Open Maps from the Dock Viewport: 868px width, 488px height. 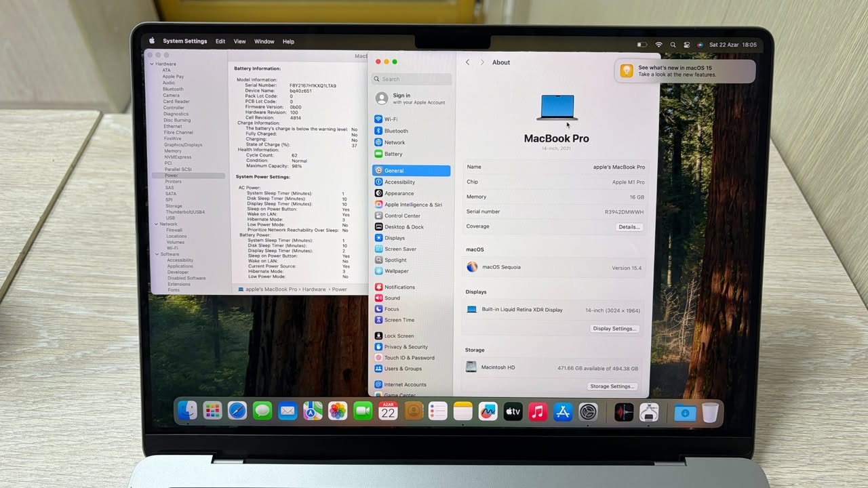pos(313,410)
